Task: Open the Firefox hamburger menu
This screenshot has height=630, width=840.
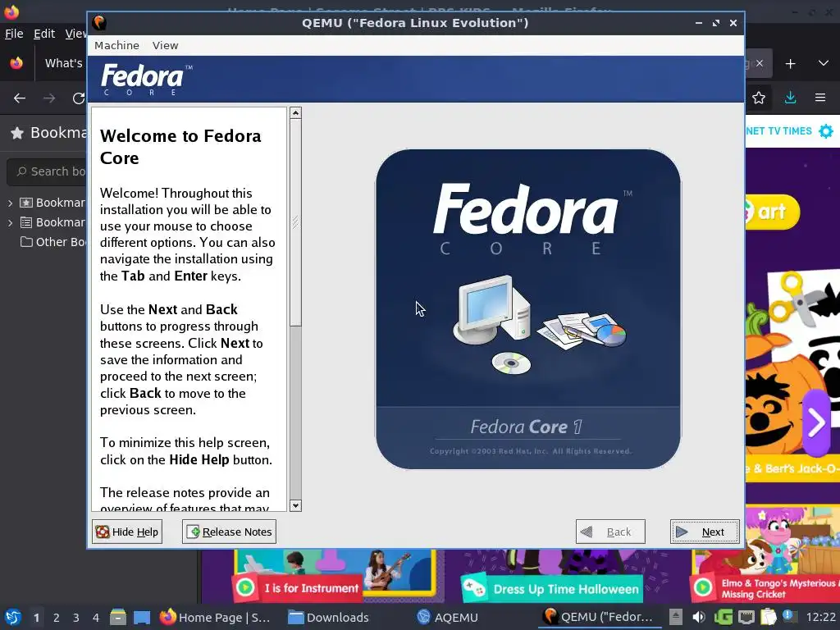Action: [x=820, y=98]
